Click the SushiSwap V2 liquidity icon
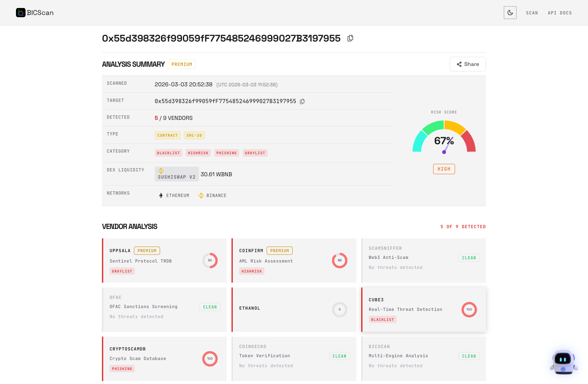 click(161, 171)
